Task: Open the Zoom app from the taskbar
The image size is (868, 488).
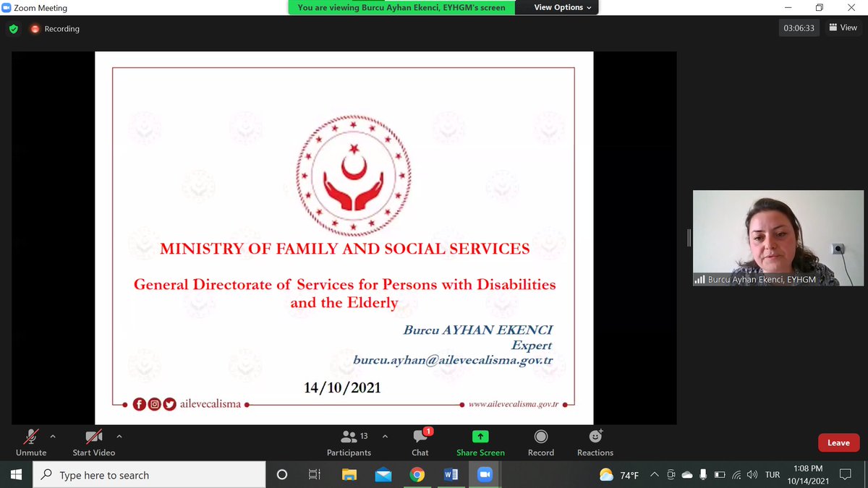Action: 485,474
